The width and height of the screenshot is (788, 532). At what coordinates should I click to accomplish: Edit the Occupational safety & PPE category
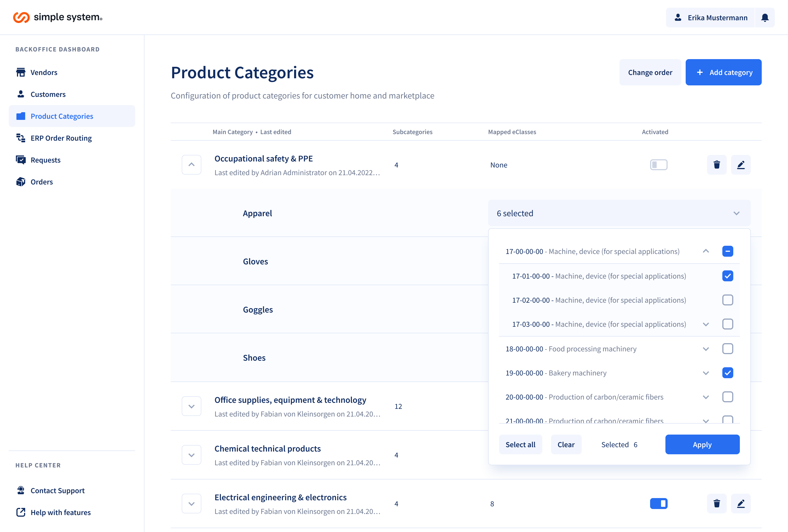point(741,165)
